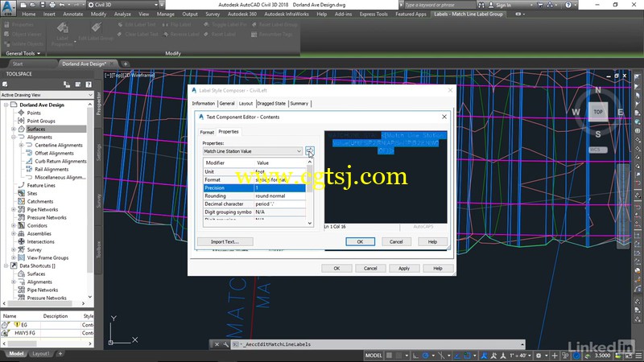Toggle snap mode in status bar
Screen dimensions: 644x362
[398, 356]
